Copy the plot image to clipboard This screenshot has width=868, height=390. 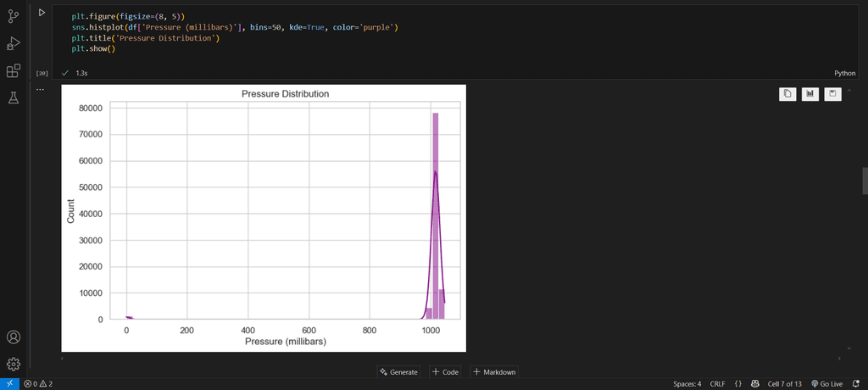point(787,94)
